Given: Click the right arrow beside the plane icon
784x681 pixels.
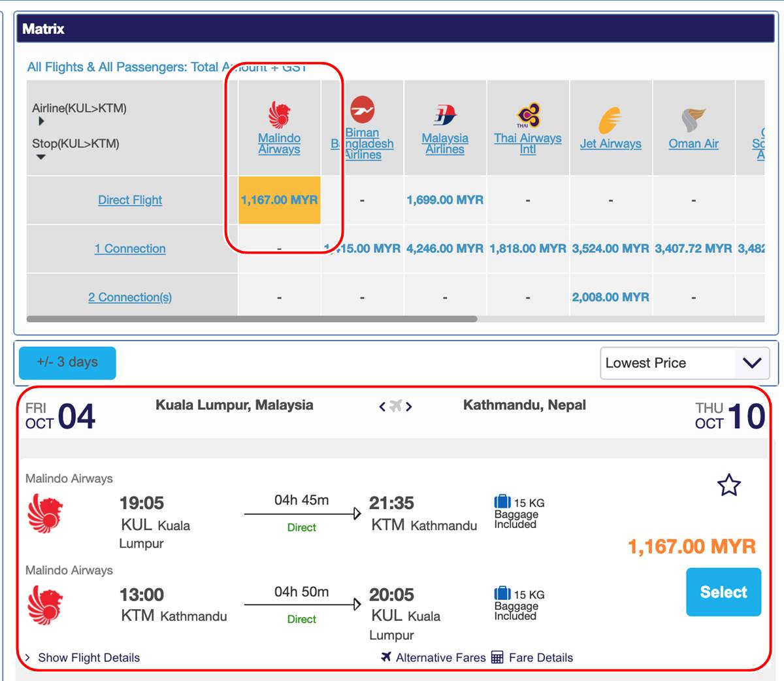Looking at the screenshot, I should tap(409, 407).
